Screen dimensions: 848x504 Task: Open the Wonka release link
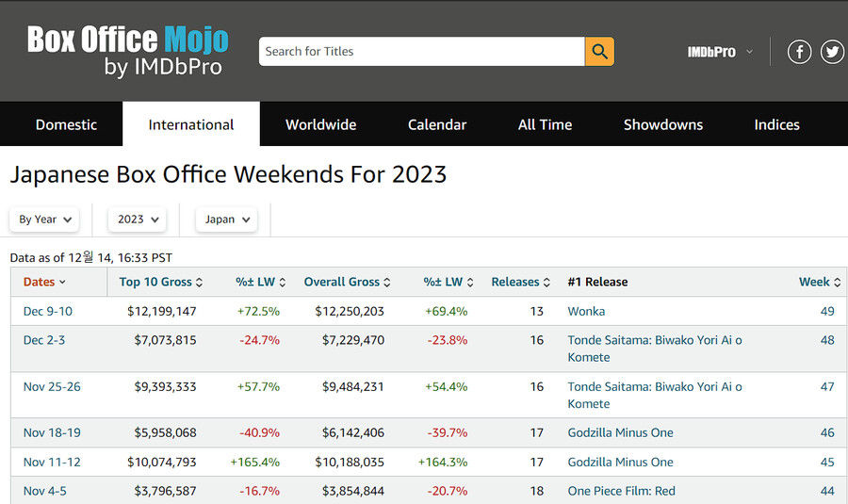point(586,311)
